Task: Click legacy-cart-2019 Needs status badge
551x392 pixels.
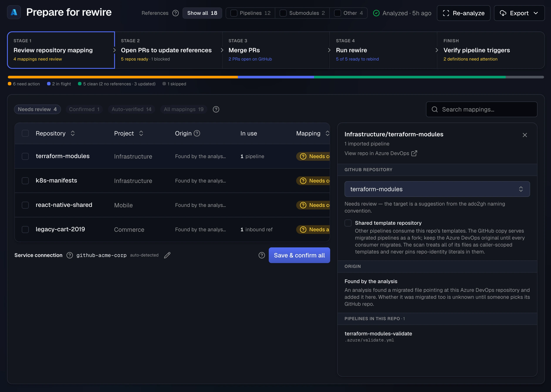Action: [313, 229]
